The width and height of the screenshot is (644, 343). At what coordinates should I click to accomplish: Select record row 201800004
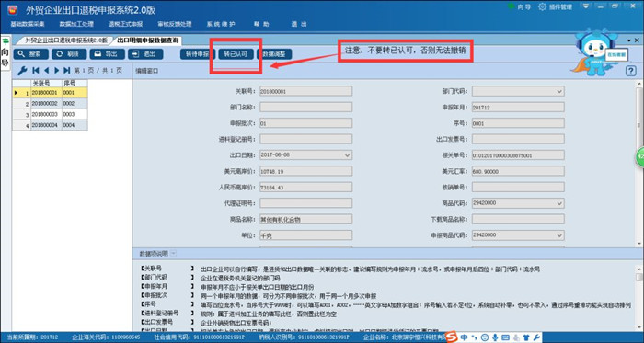point(50,125)
